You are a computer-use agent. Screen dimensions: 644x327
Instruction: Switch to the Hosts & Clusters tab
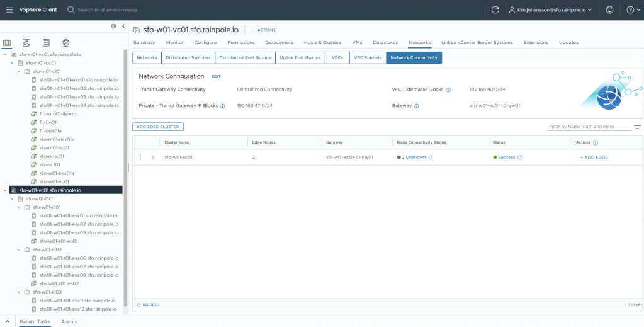tap(322, 42)
